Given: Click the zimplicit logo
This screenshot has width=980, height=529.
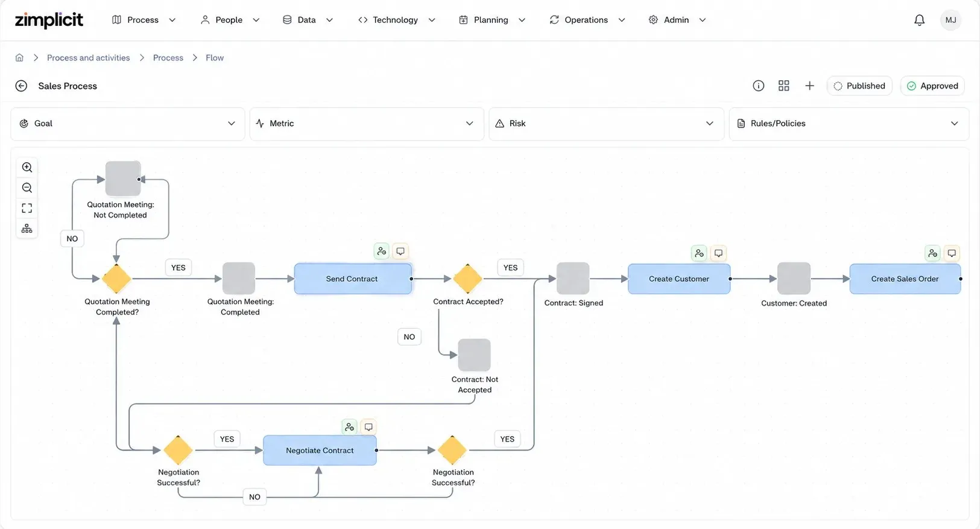Looking at the screenshot, I should (x=49, y=20).
